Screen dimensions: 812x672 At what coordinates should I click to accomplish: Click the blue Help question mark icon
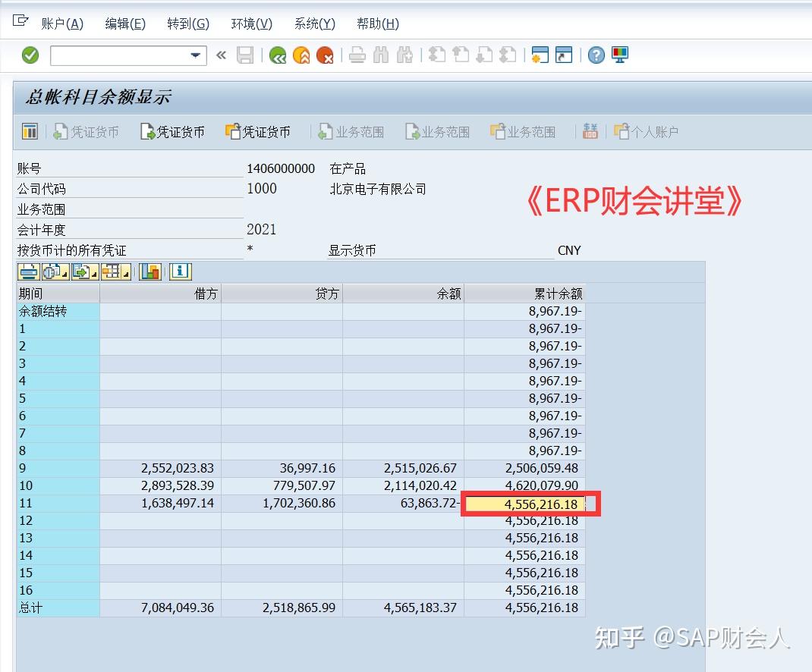pyautogui.click(x=597, y=55)
